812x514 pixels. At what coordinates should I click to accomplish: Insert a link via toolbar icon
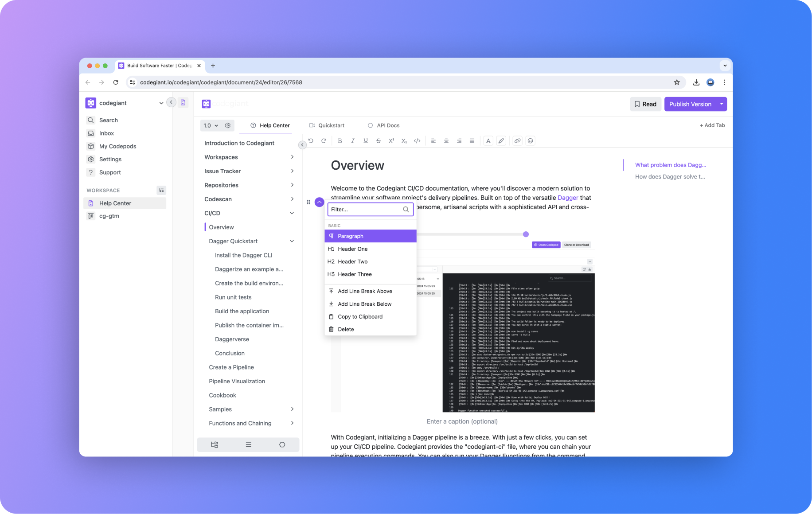[x=517, y=141]
